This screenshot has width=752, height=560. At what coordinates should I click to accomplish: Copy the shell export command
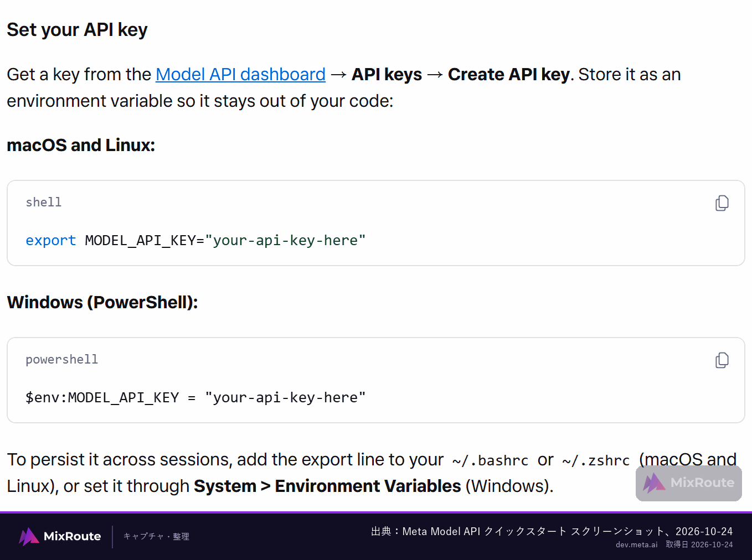tap(722, 203)
